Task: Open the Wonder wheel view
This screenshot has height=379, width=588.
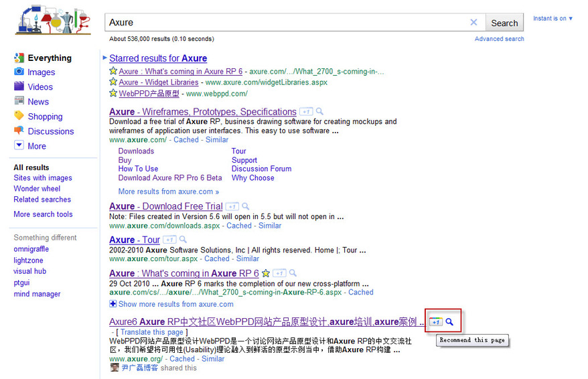Action: [x=37, y=189]
